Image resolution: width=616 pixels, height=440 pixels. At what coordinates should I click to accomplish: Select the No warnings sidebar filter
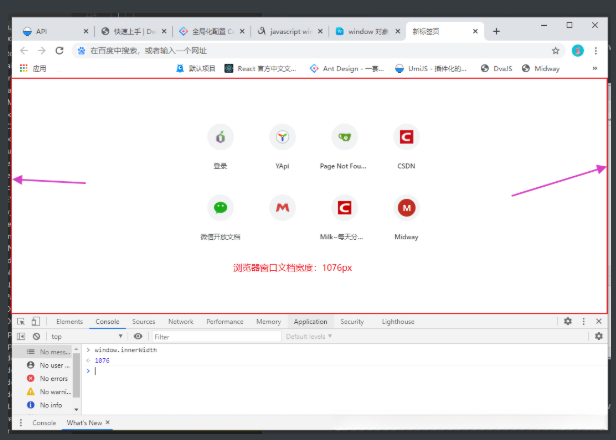click(42, 392)
